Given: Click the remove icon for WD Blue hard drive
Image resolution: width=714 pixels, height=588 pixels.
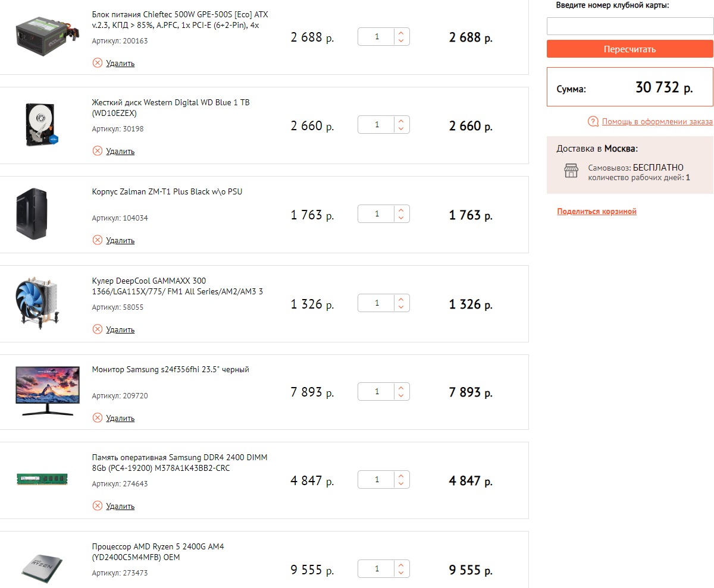Looking at the screenshot, I should pyautogui.click(x=98, y=151).
